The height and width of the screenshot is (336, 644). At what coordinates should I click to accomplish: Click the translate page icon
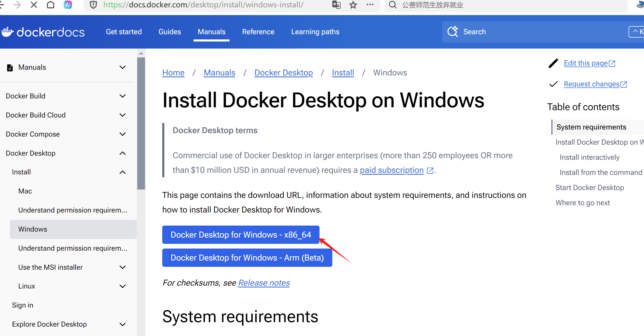pyautogui.click(x=336, y=5)
